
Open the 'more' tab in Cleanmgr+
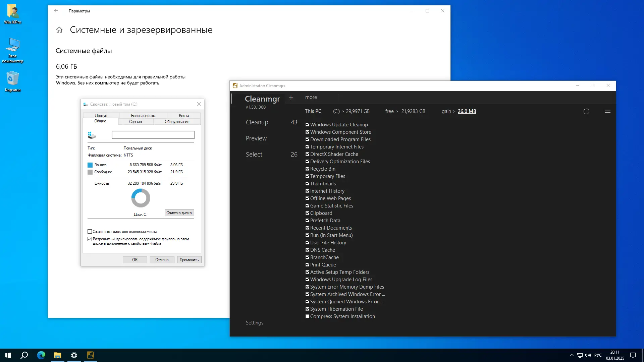click(x=311, y=98)
